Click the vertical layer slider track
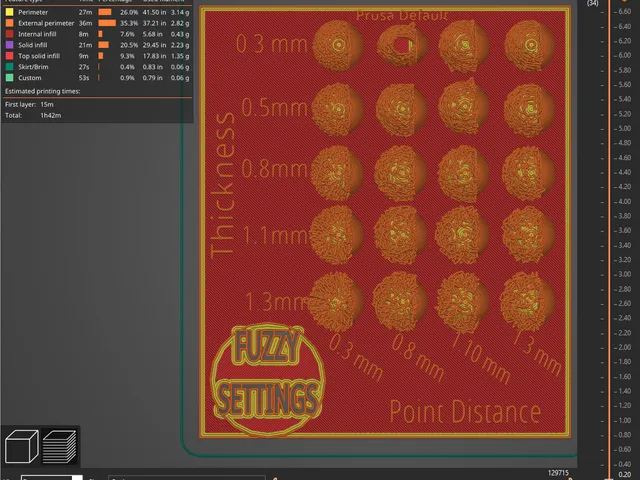The height and width of the screenshot is (480, 640). click(x=609, y=240)
